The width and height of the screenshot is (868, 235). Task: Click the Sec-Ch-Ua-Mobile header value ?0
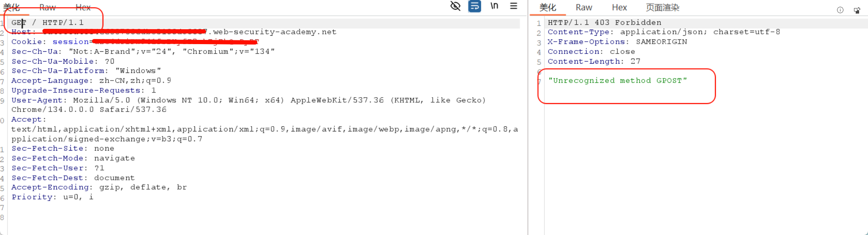(x=109, y=62)
